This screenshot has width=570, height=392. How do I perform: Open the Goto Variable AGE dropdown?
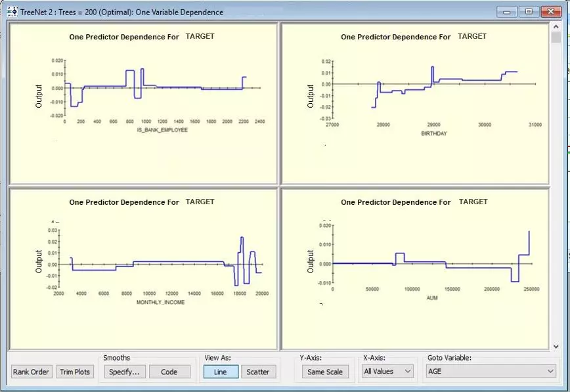(x=491, y=371)
